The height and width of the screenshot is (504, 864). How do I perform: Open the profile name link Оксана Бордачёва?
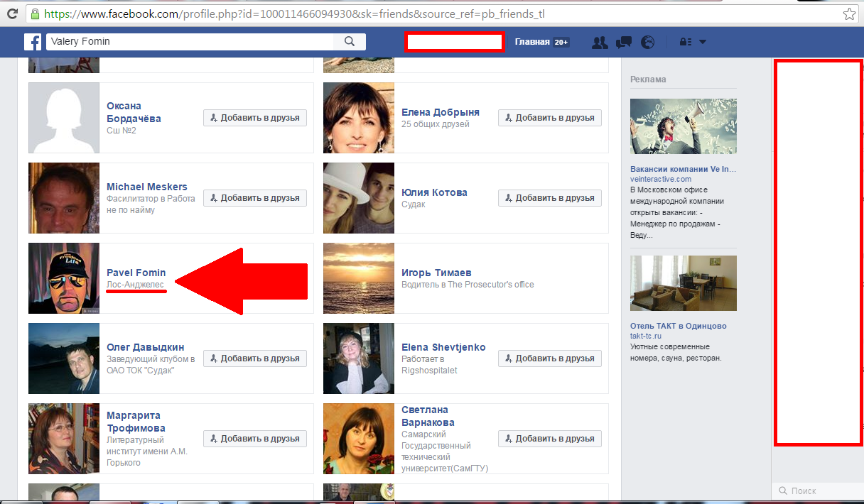click(134, 112)
